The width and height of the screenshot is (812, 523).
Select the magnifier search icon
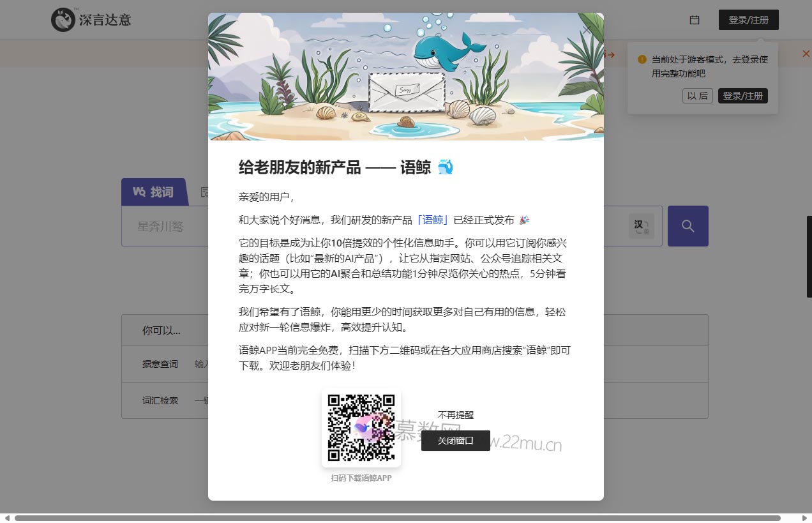688,225
